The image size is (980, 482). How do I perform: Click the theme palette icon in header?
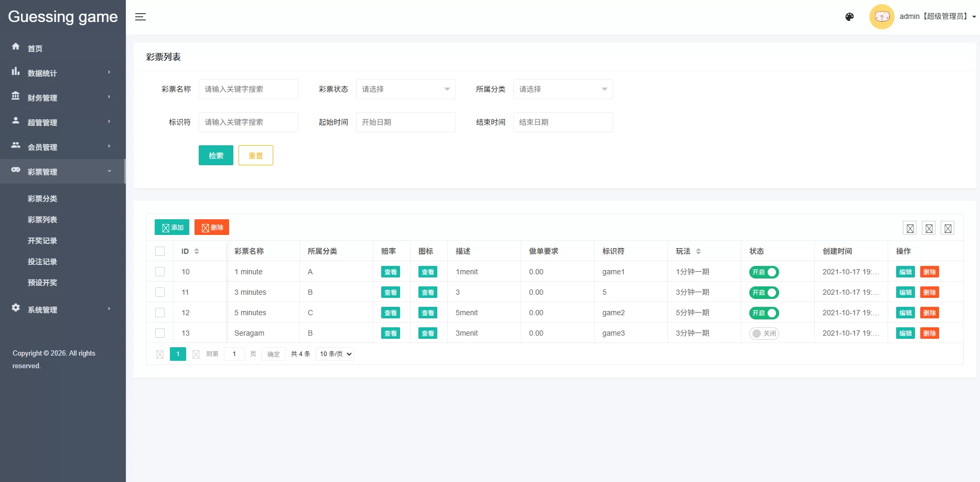[849, 17]
